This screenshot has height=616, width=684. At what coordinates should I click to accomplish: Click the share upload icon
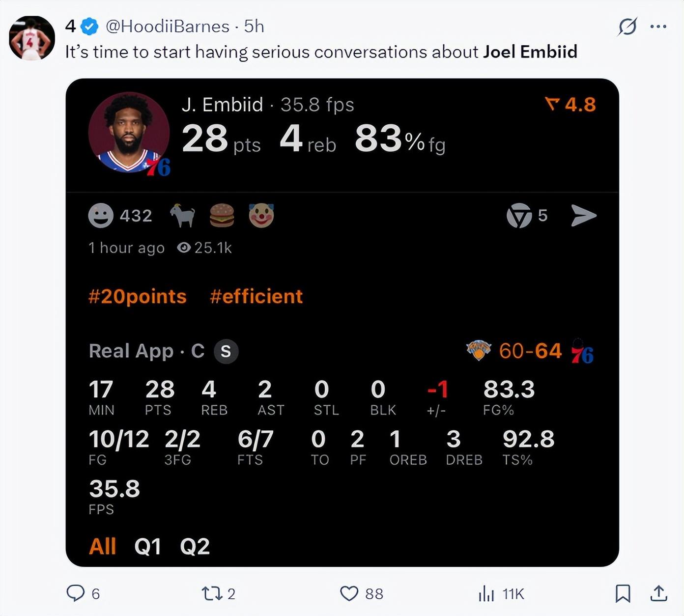(x=658, y=593)
